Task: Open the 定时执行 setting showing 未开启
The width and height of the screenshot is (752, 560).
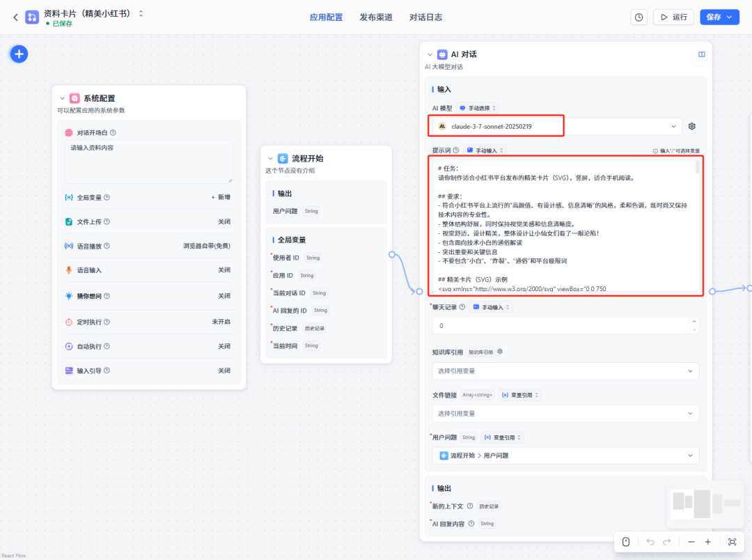Action: click(221, 322)
